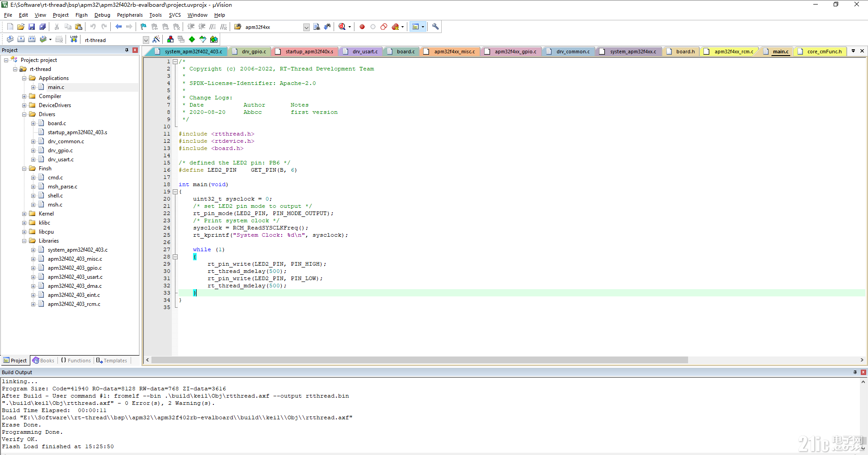
Task: Open Manage Run-Time Environment with the green diamond icon
Action: pyautogui.click(x=192, y=39)
